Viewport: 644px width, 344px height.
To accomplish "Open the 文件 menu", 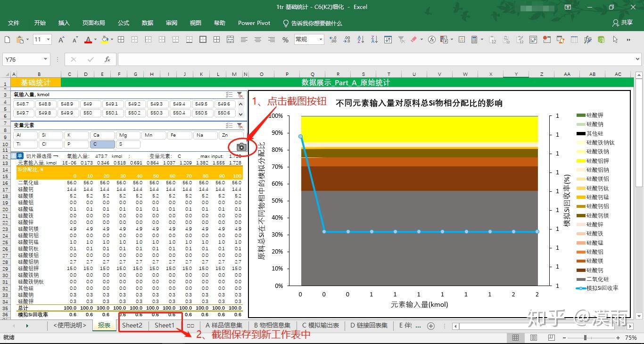I will 14,23.
